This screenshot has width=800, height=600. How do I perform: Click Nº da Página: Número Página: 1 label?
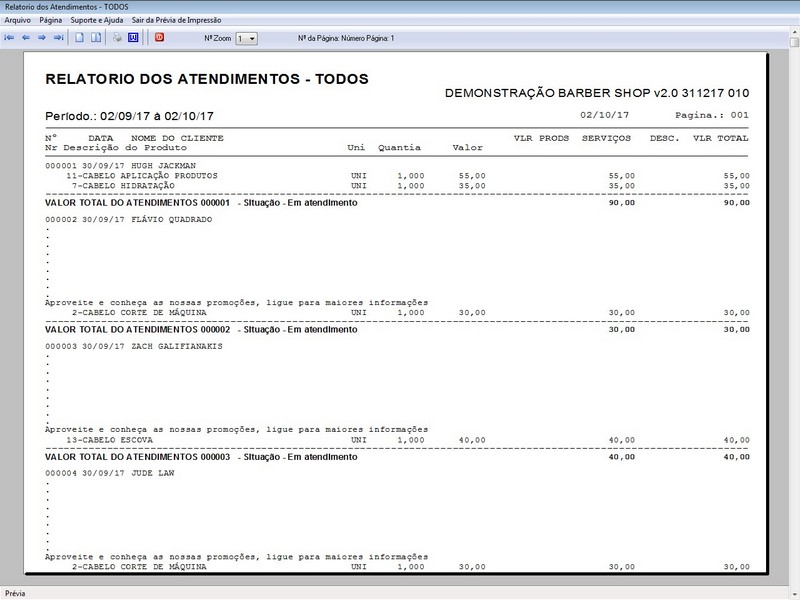pos(346,38)
